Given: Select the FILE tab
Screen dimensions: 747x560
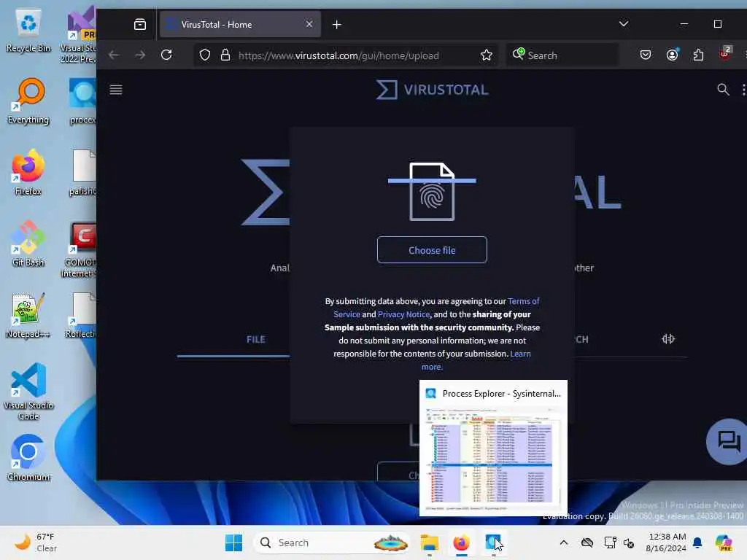Looking at the screenshot, I should [x=256, y=340].
